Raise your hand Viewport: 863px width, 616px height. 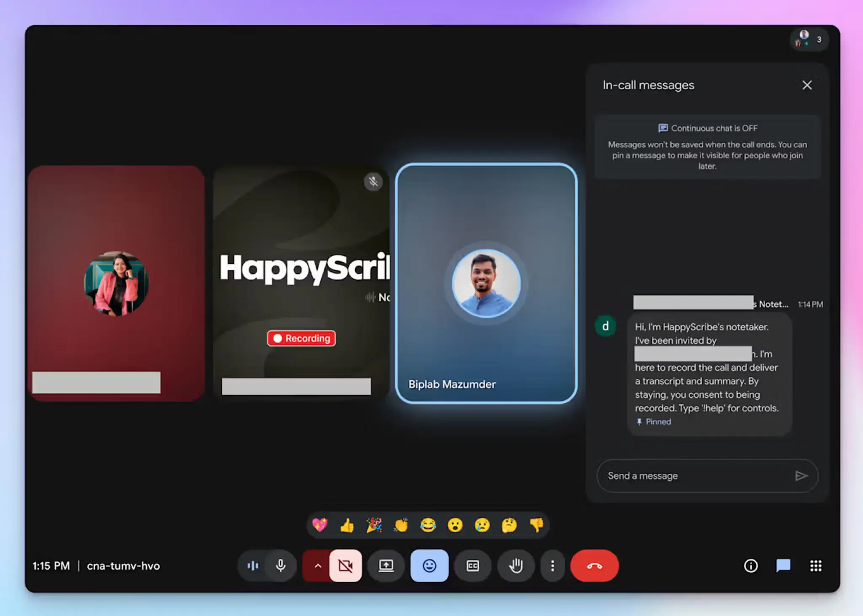point(515,566)
